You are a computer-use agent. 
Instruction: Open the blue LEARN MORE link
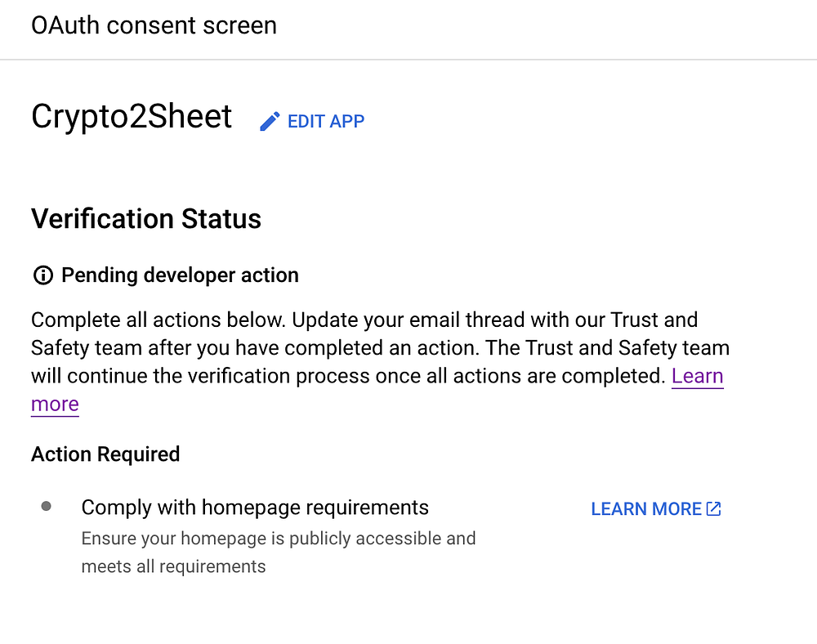(645, 509)
